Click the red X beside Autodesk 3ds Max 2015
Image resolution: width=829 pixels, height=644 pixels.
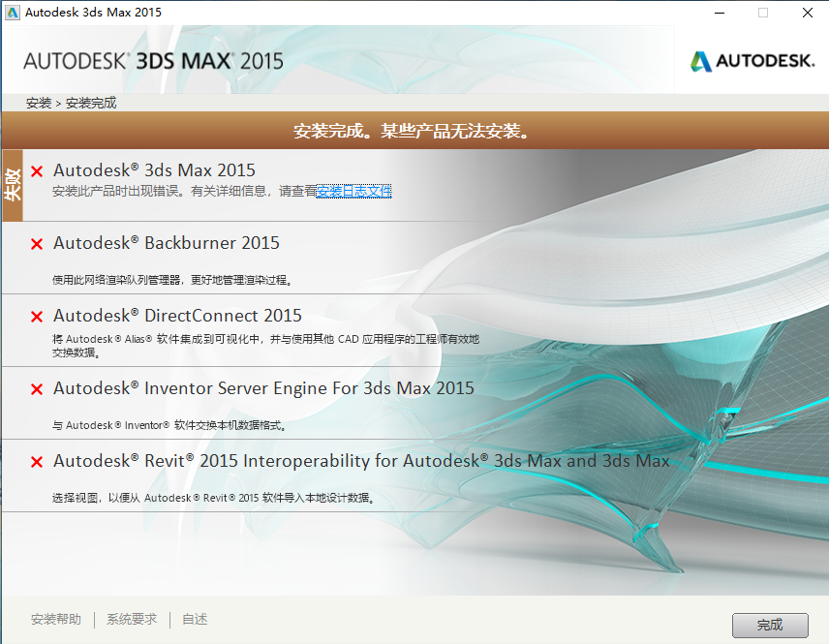pyautogui.click(x=37, y=171)
